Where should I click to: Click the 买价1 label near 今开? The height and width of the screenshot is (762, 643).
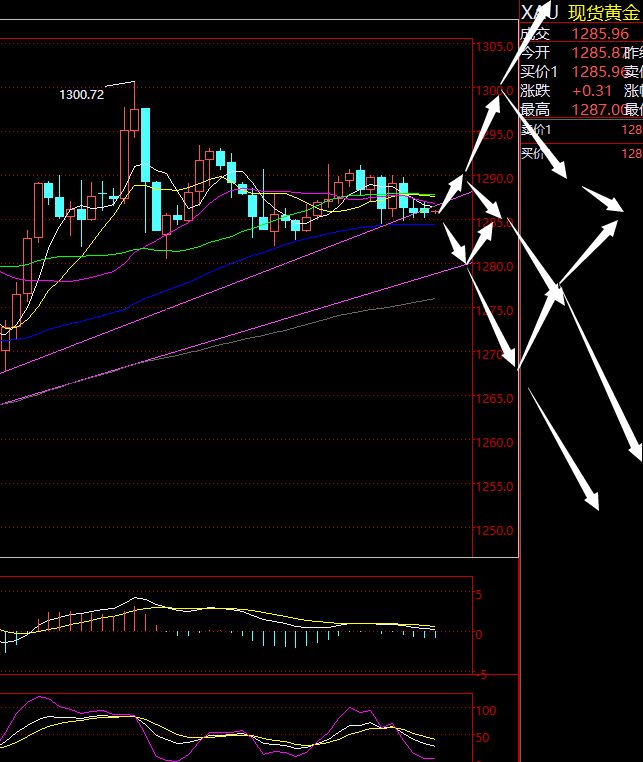pos(539,72)
